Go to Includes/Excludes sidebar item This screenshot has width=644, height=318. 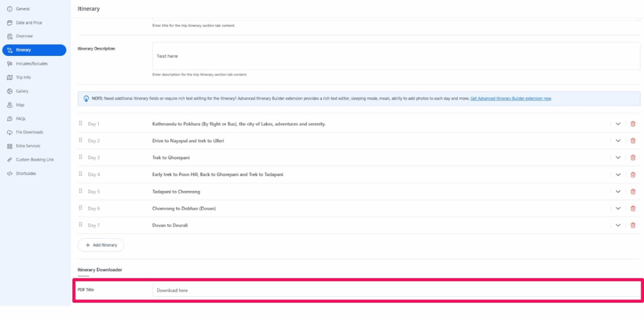click(31, 63)
